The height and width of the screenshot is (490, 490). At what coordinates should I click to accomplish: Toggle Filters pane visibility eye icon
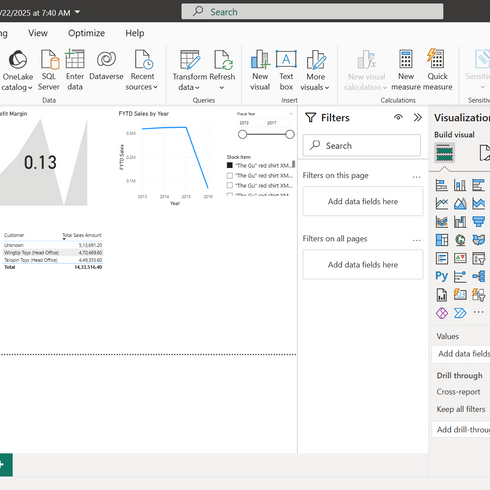(398, 117)
